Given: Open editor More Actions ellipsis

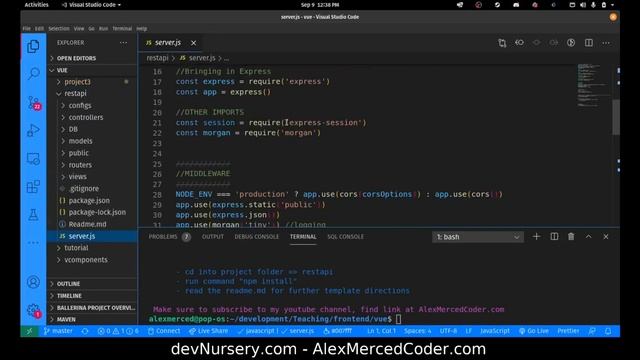Looking at the screenshot, I should click(x=606, y=43).
